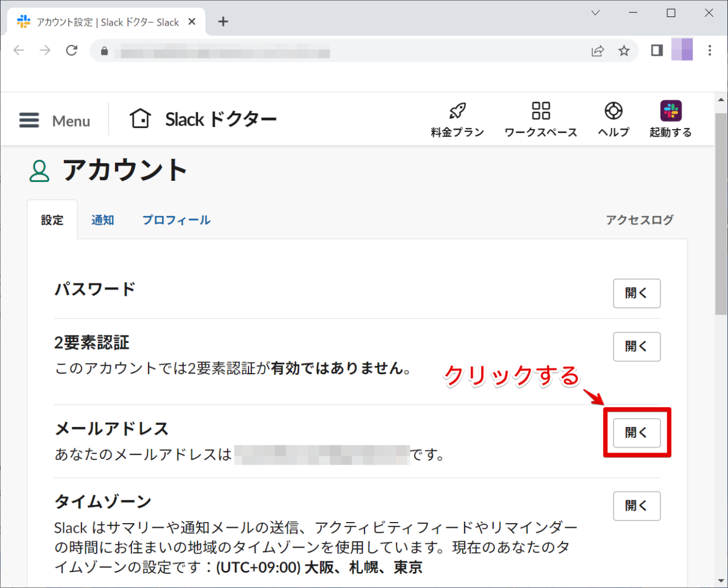
Task: Click browser forward arrow
Action: pos(45,51)
